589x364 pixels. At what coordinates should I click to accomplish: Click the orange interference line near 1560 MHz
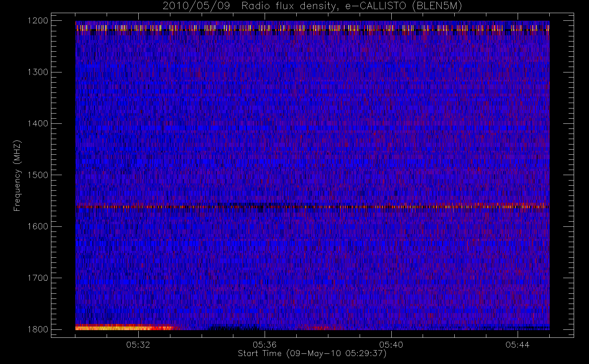pos(312,206)
